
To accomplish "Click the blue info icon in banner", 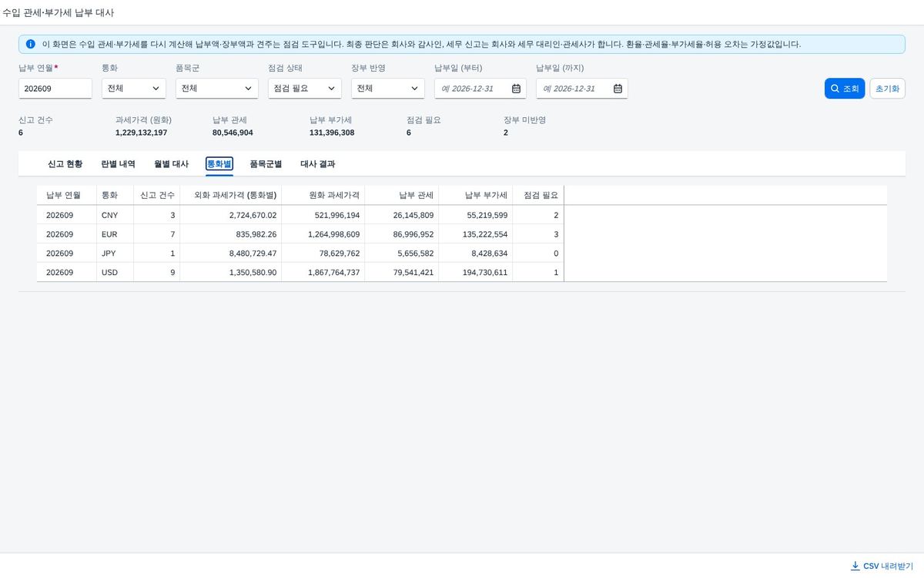I will [x=31, y=44].
